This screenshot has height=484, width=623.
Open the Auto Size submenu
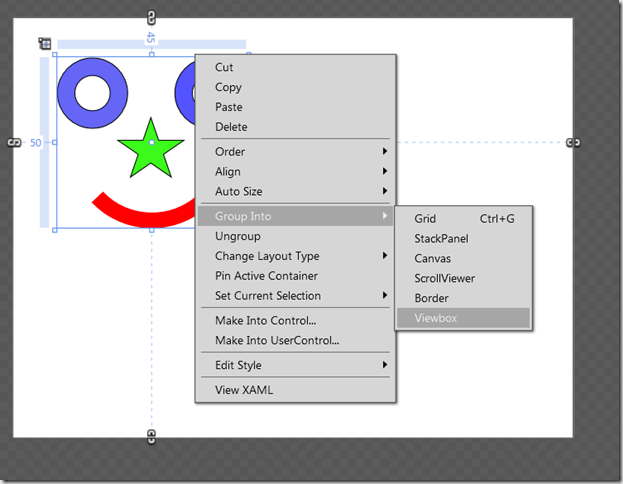click(x=295, y=191)
